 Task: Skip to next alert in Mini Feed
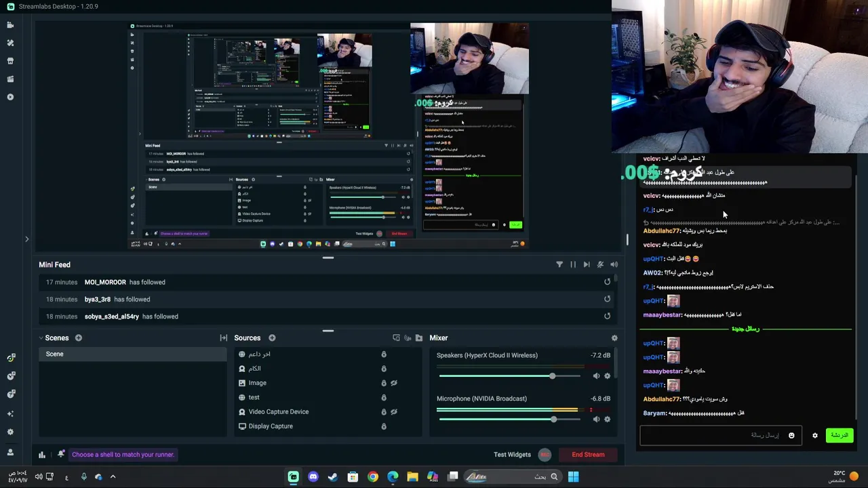(587, 264)
